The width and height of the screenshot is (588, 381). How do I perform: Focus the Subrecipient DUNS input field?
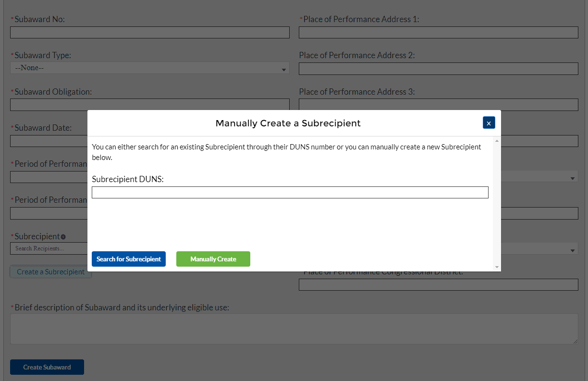(x=290, y=193)
